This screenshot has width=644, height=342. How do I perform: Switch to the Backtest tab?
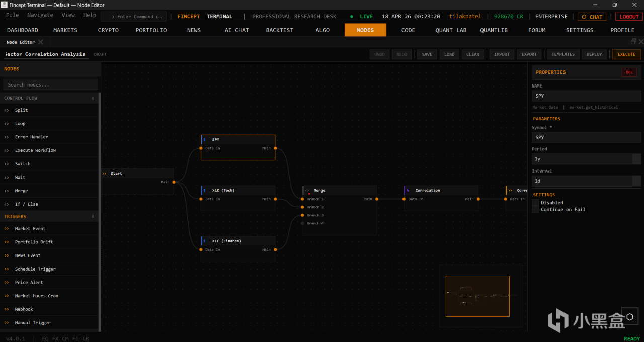(280, 30)
